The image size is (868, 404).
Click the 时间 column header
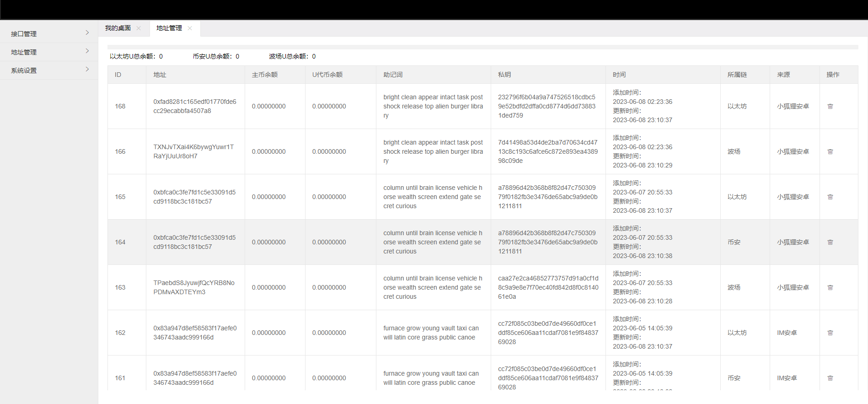coord(619,75)
